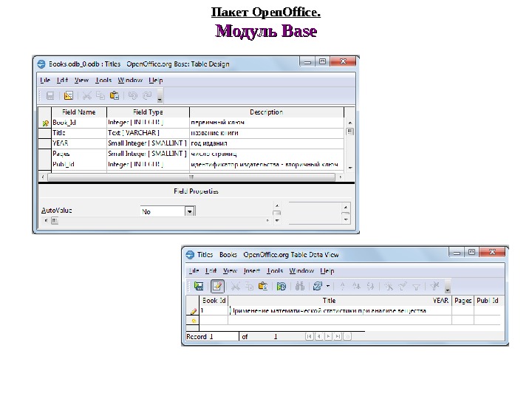Go to previous record navigation button
This screenshot has height=399, width=532.
[318, 336]
